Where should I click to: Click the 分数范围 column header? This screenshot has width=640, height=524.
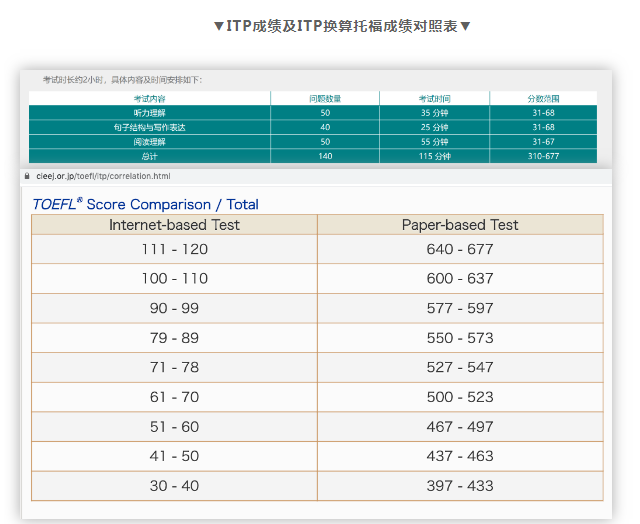(543, 98)
